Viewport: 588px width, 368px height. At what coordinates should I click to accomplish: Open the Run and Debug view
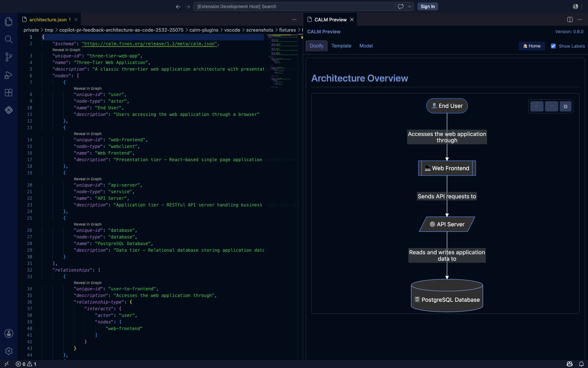tap(9, 75)
